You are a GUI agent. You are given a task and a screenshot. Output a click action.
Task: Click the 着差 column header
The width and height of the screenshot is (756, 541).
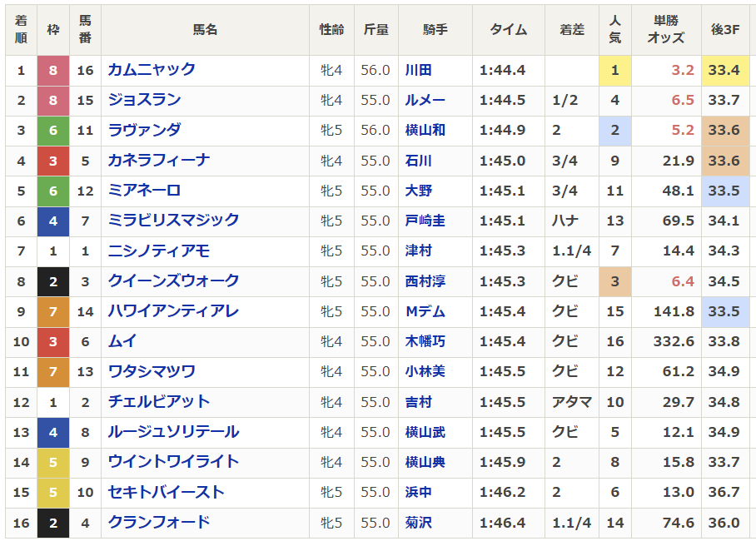coord(571,30)
